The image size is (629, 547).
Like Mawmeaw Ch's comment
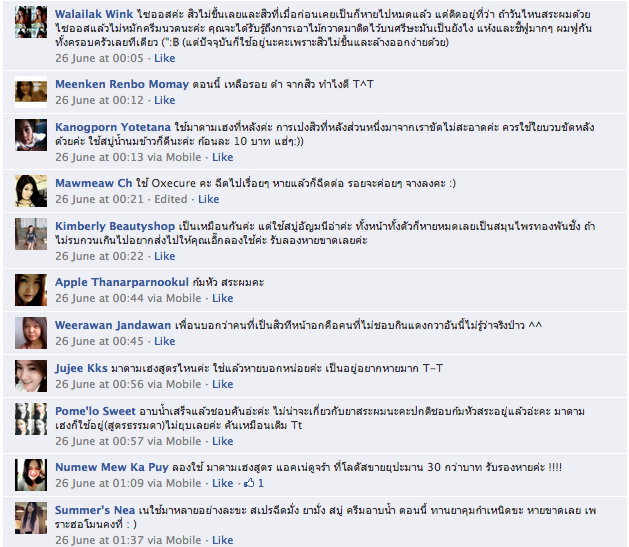click(209, 199)
